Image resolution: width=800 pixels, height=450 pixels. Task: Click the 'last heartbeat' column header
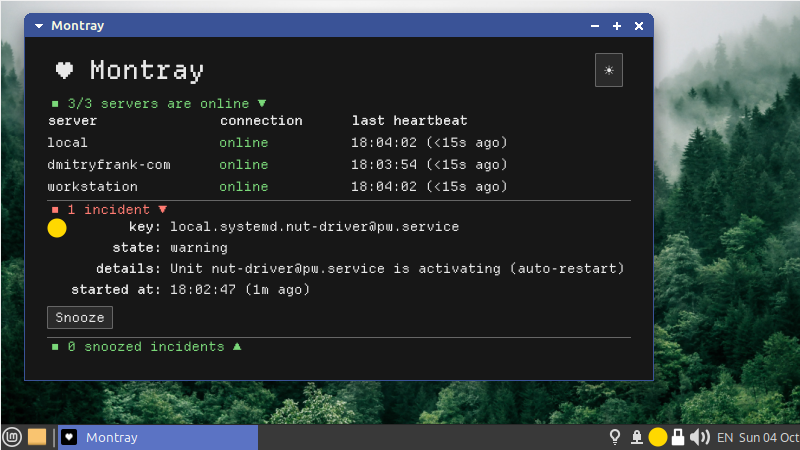click(410, 121)
